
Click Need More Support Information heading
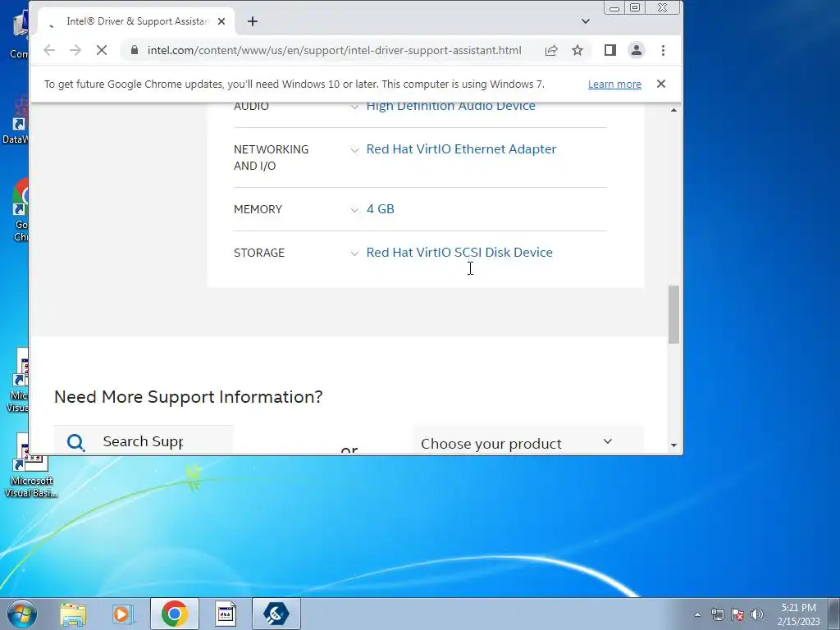(x=189, y=397)
